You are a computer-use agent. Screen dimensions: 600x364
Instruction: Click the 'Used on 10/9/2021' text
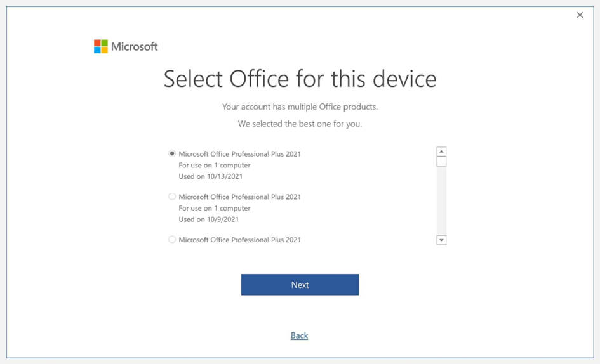pyautogui.click(x=208, y=219)
